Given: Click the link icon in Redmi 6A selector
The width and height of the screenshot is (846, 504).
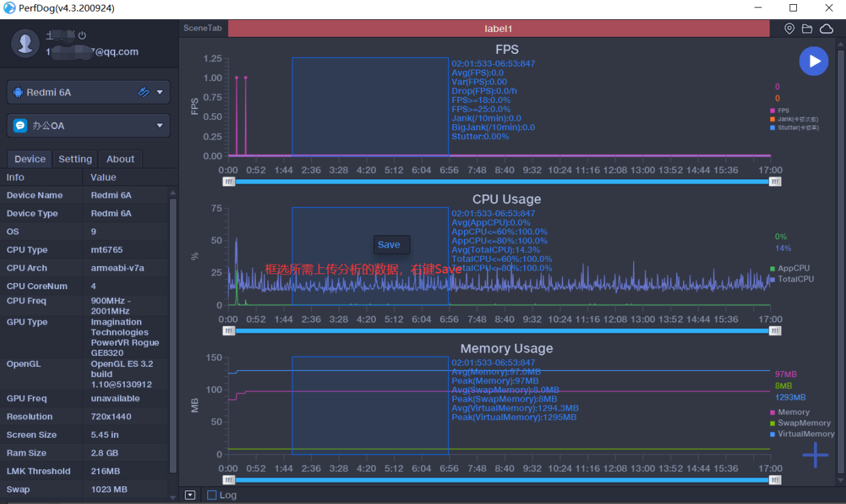Looking at the screenshot, I should pyautogui.click(x=143, y=92).
